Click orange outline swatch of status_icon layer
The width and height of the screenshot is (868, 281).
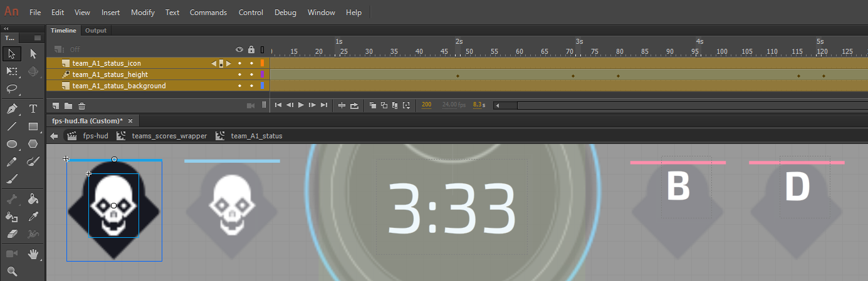(x=263, y=63)
